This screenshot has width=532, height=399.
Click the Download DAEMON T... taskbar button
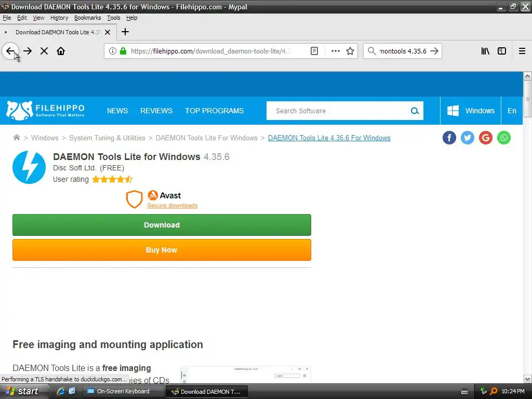point(207,392)
